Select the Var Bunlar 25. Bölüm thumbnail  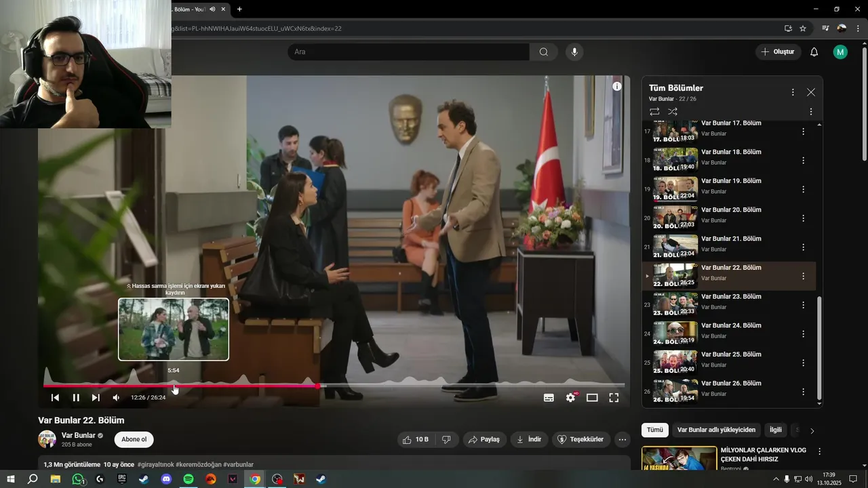point(675,363)
